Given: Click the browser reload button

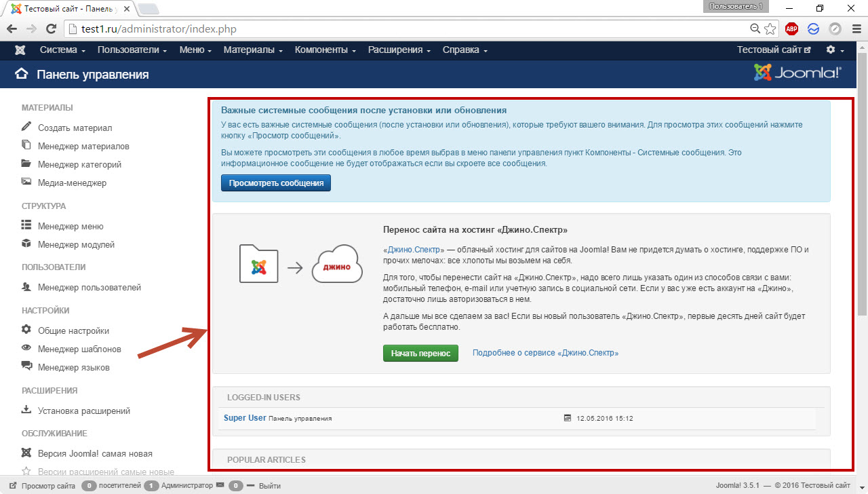Looking at the screenshot, I should coord(51,29).
